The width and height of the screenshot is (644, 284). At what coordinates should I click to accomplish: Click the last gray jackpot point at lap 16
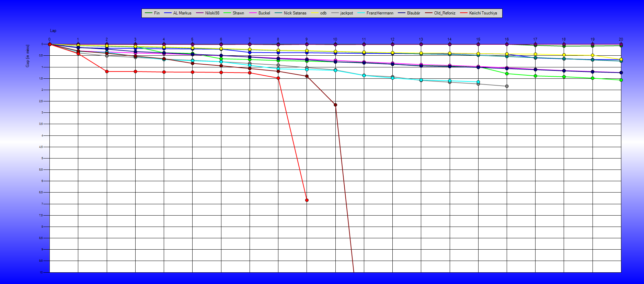[x=507, y=86]
